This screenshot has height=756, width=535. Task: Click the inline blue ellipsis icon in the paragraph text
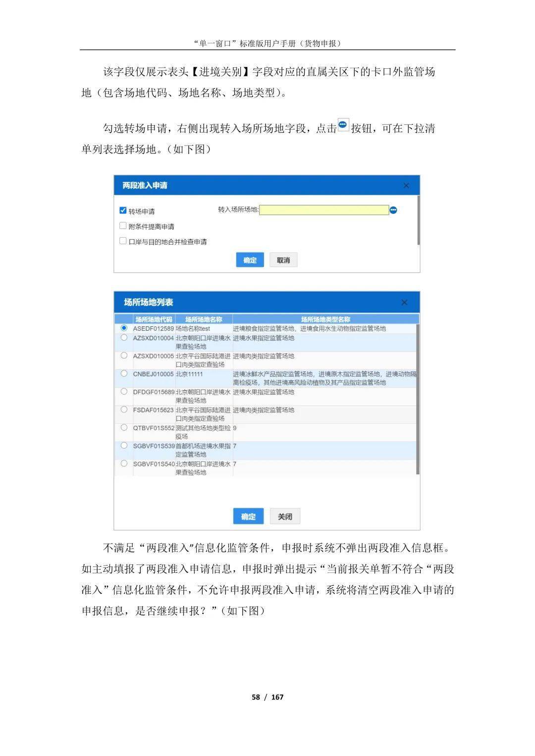point(343,125)
